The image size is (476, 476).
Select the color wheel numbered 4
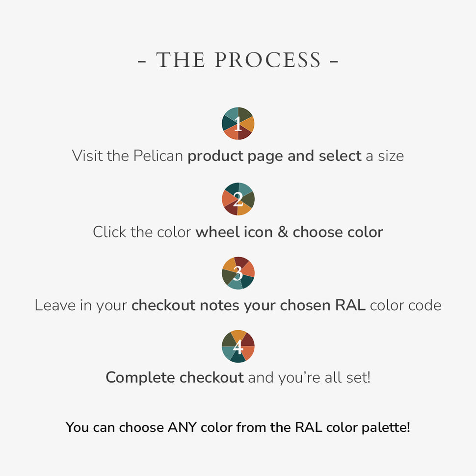point(238,346)
